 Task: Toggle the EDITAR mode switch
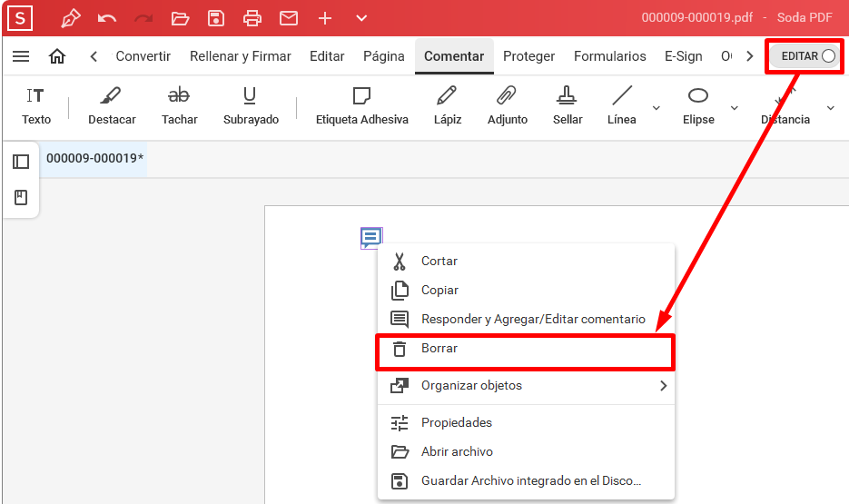pos(807,55)
